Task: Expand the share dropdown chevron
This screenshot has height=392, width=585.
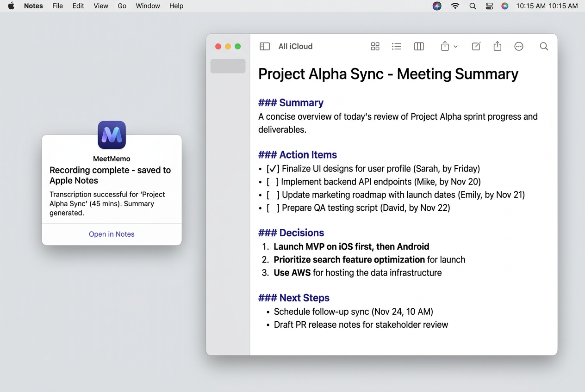Action: [x=455, y=47]
